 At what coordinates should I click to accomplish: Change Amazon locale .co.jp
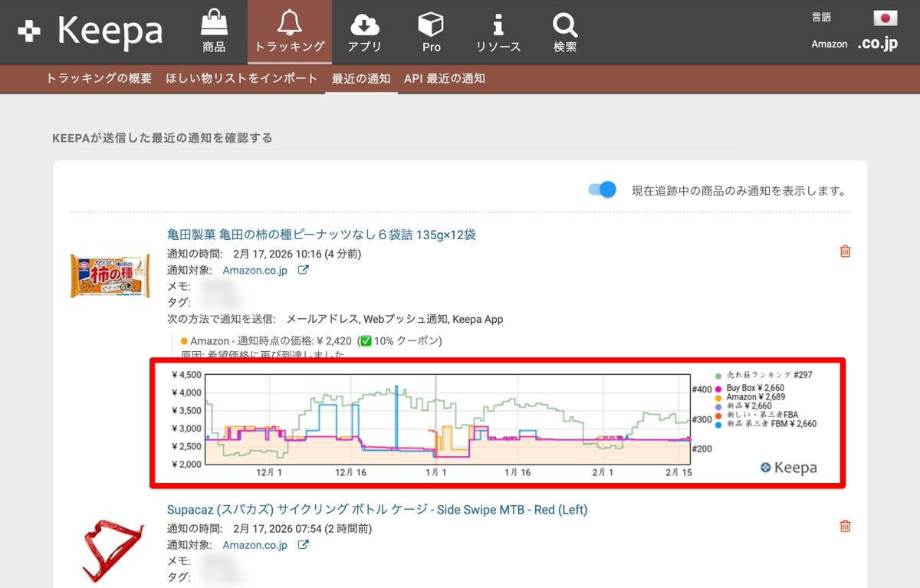(877, 44)
